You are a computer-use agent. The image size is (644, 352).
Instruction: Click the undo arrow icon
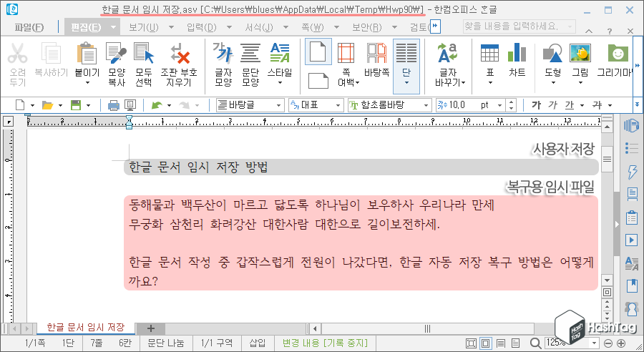point(157,106)
